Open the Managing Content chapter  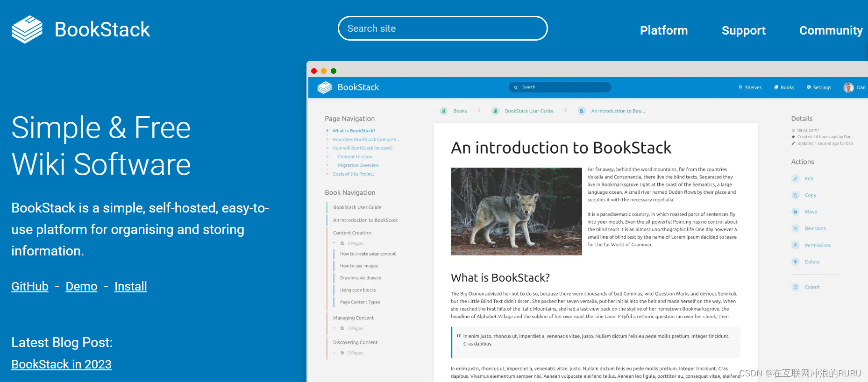(x=353, y=318)
